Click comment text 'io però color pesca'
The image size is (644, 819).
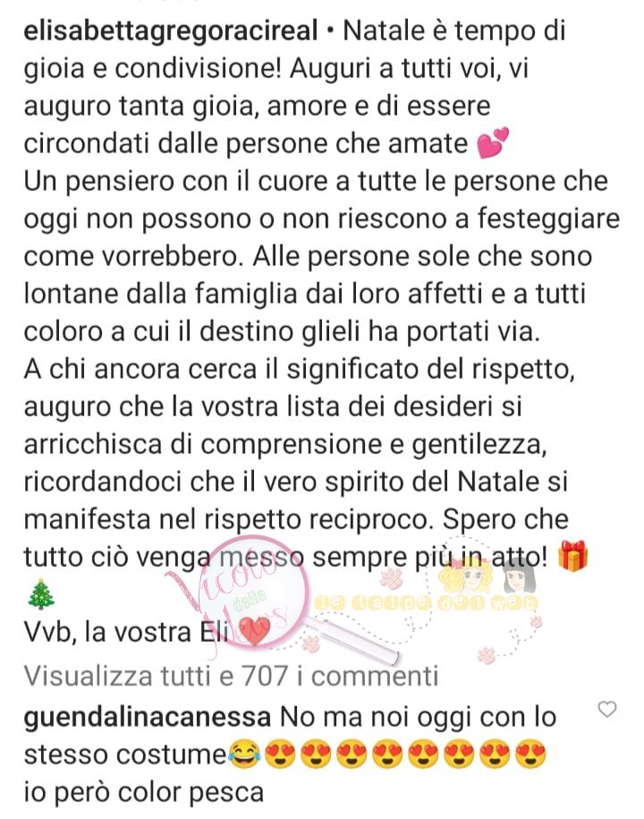[x=144, y=792]
